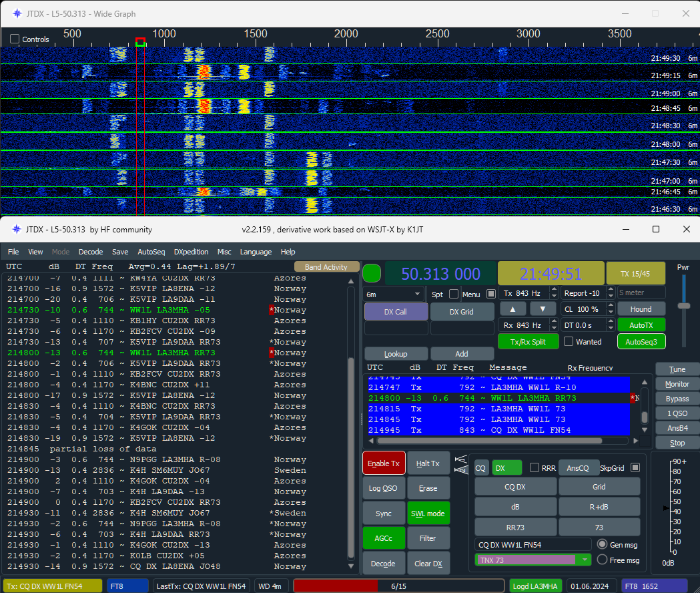Open the Help menu

coord(288,252)
